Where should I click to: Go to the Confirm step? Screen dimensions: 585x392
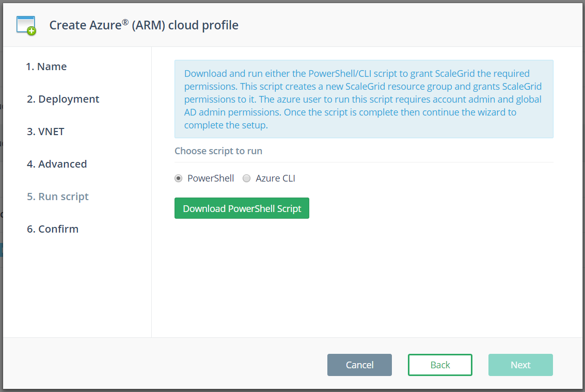(53, 228)
